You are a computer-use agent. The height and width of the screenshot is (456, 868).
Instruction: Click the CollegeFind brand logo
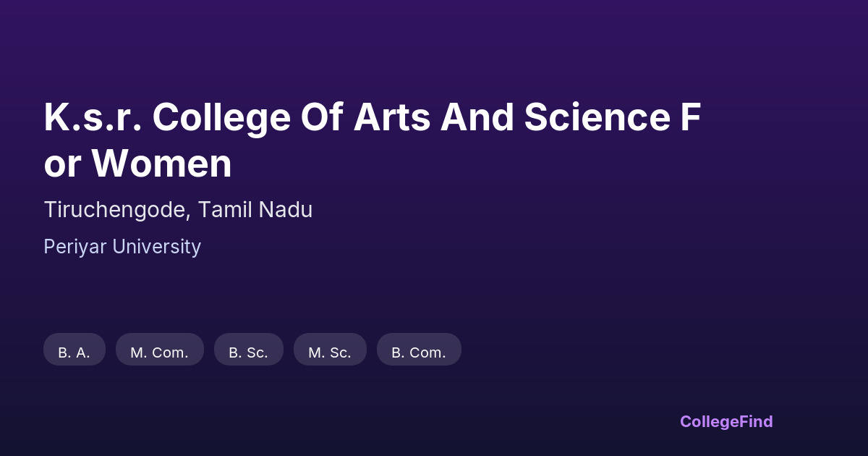(x=726, y=421)
